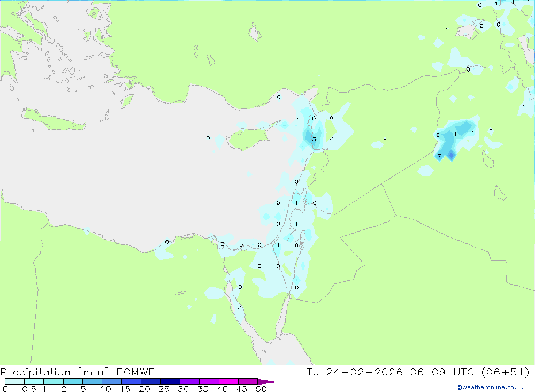This screenshot has width=535, height=392.
Task: Select the 0.5–1 mm legend color swatch
Action: coord(34,381)
